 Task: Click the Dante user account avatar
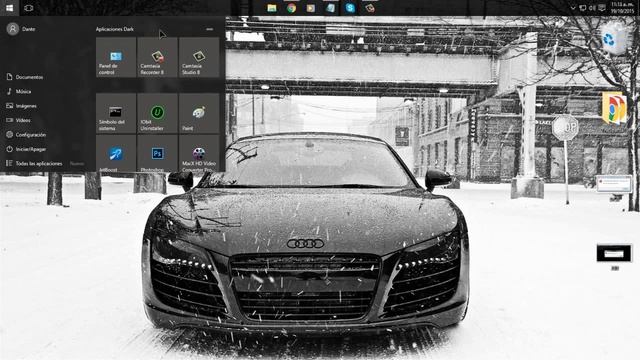coord(13,29)
